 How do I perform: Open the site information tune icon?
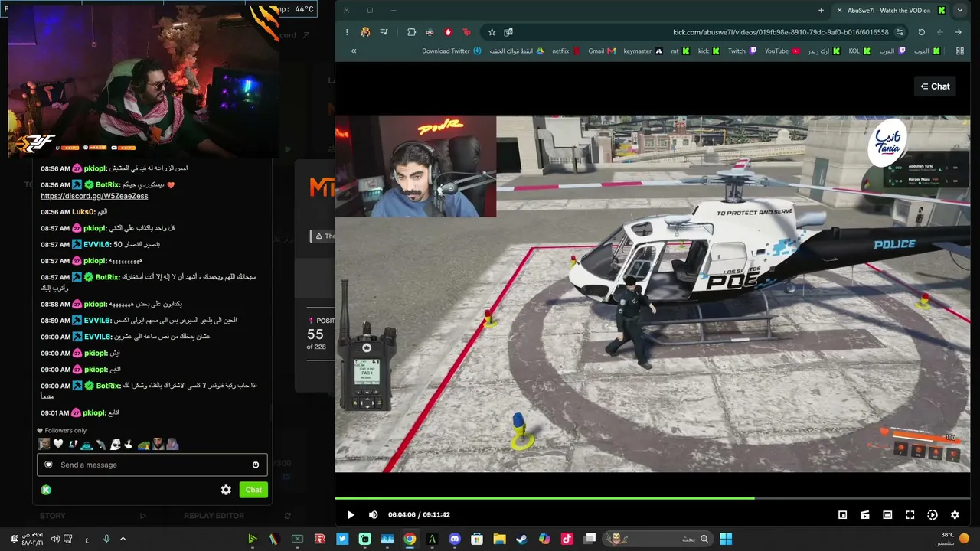click(900, 32)
